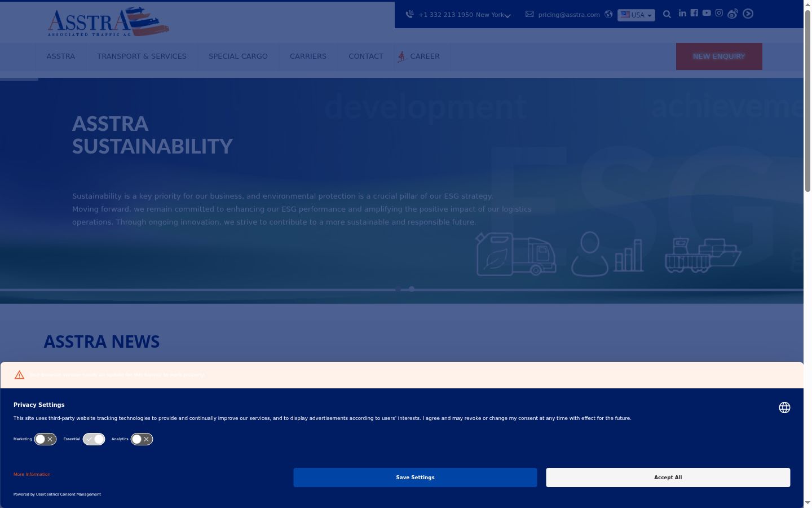Open the Weibo profile

tap(732, 14)
